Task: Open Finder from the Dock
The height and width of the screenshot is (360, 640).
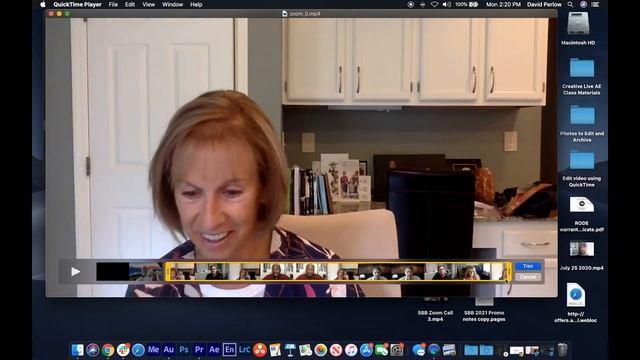Action: tap(78, 350)
